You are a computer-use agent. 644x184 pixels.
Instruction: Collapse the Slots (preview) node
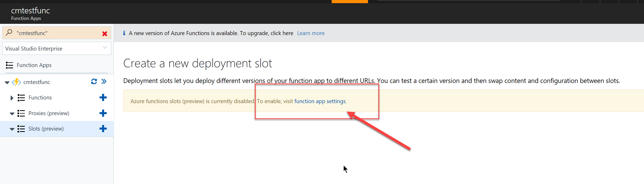coord(12,129)
